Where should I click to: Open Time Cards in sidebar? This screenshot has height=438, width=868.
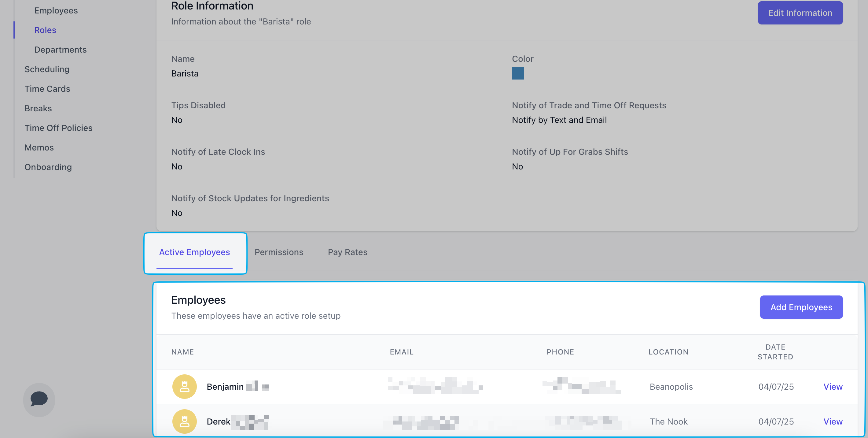click(x=47, y=89)
